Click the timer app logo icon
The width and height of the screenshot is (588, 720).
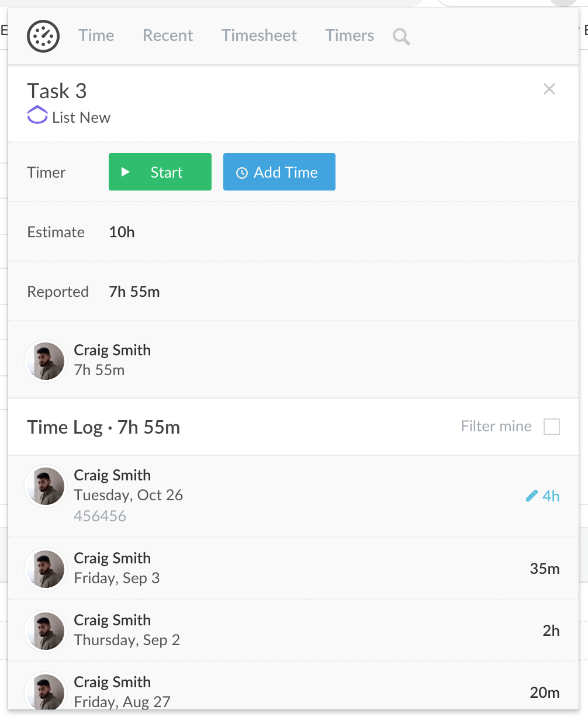coord(43,36)
